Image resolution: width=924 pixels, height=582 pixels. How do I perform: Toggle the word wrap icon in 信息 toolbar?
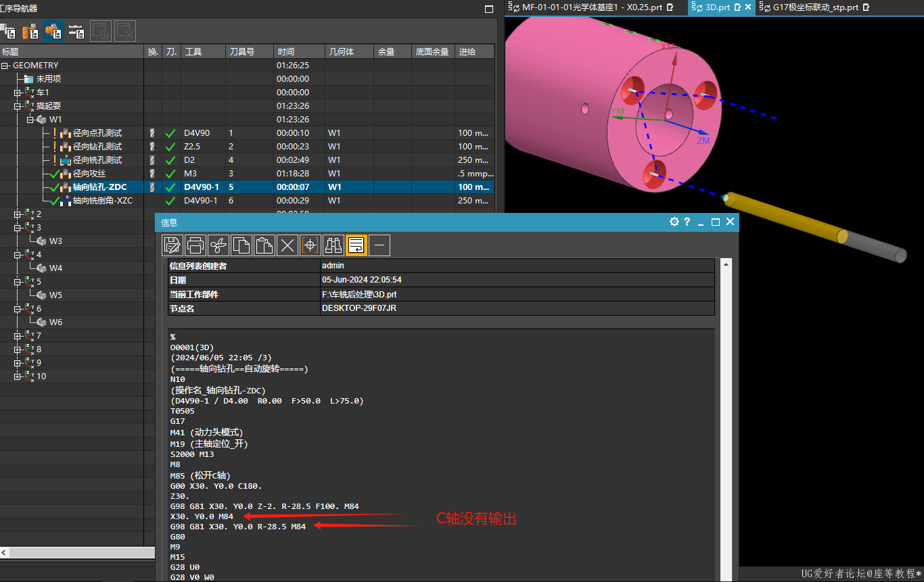356,245
